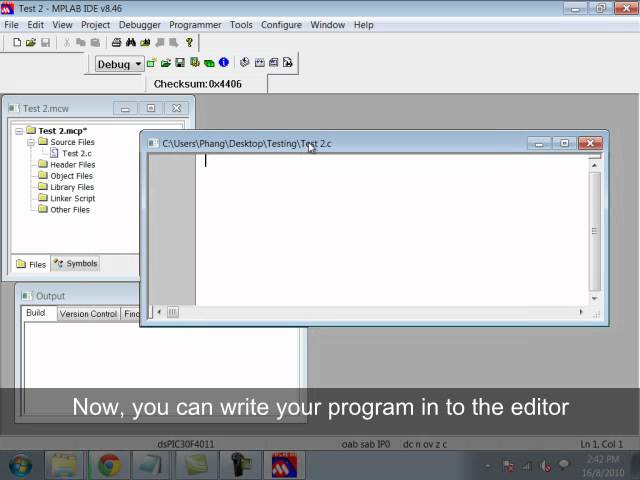This screenshot has height=480, width=640.
Task: Click inside the Test 2.c editor text area
Action: point(392,230)
